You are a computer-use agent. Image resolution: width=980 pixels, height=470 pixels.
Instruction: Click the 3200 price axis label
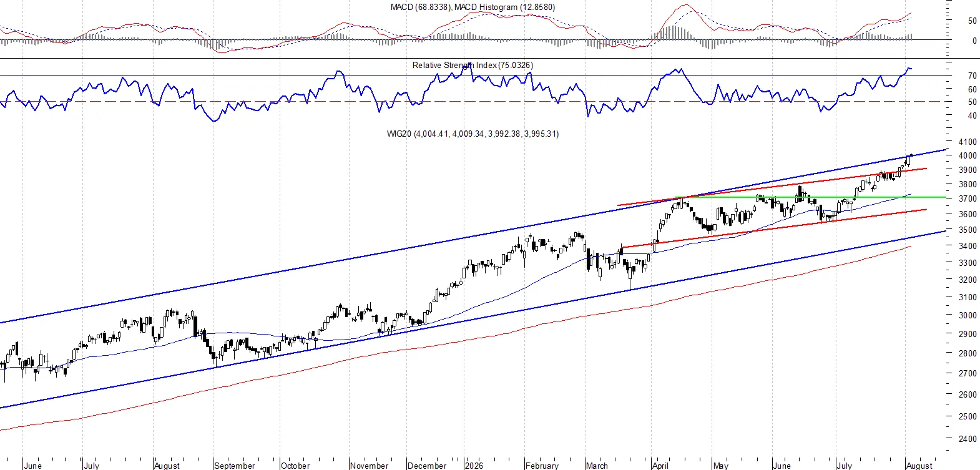pyautogui.click(x=968, y=280)
